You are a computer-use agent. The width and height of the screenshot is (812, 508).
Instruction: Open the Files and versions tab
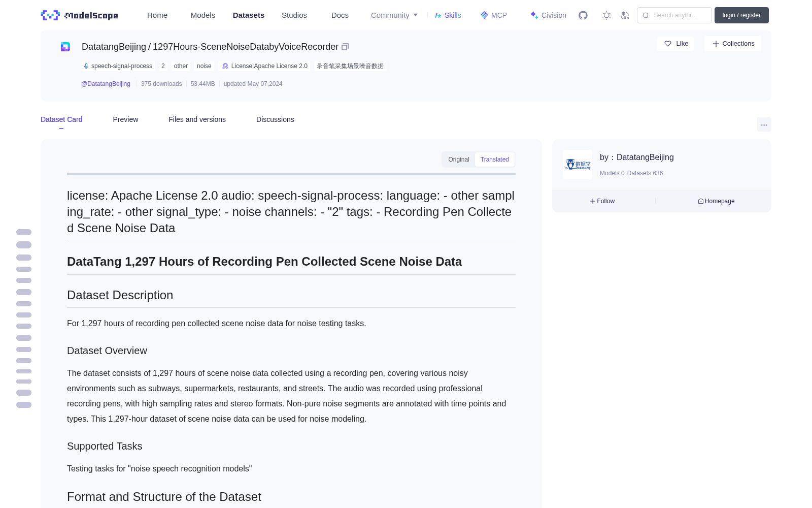[x=197, y=119]
